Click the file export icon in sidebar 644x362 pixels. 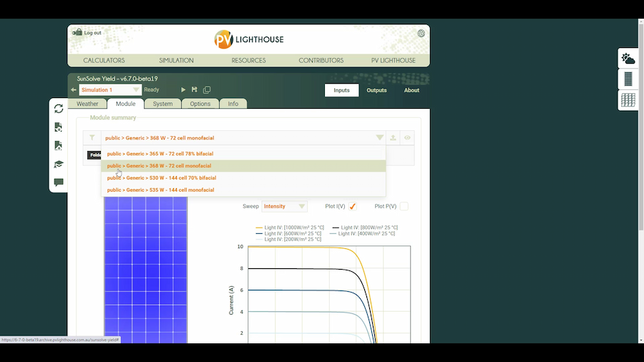(59, 146)
